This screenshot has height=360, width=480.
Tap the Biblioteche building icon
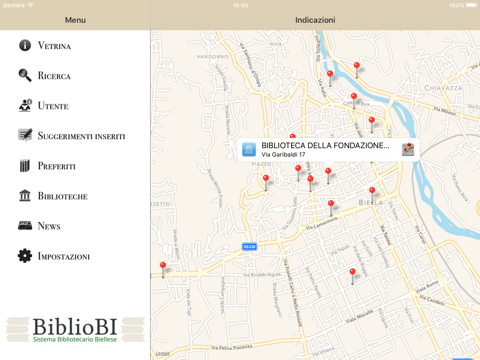pos(25,196)
